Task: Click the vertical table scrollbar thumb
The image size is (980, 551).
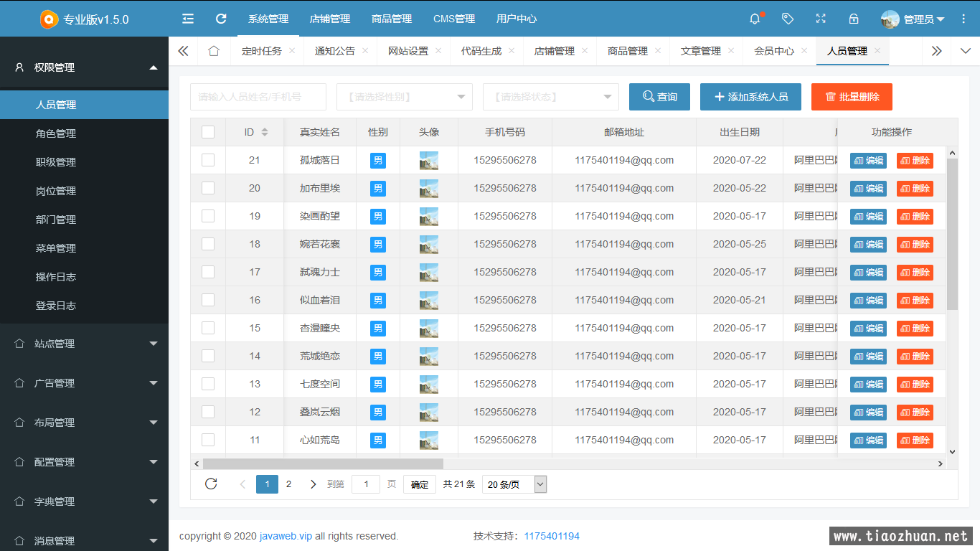Action: click(x=952, y=234)
